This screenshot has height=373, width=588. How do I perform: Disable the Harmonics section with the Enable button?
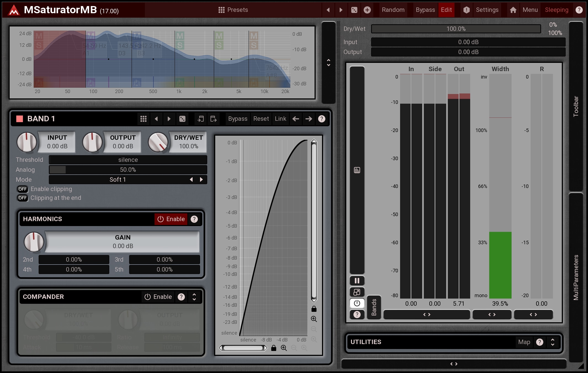coord(171,219)
